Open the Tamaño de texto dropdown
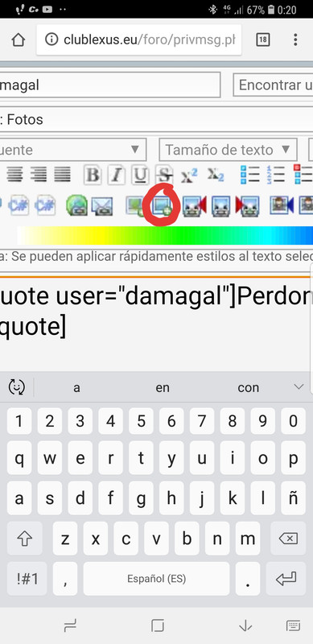This screenshot has height=644, width=313. click(x=228, y=150)
